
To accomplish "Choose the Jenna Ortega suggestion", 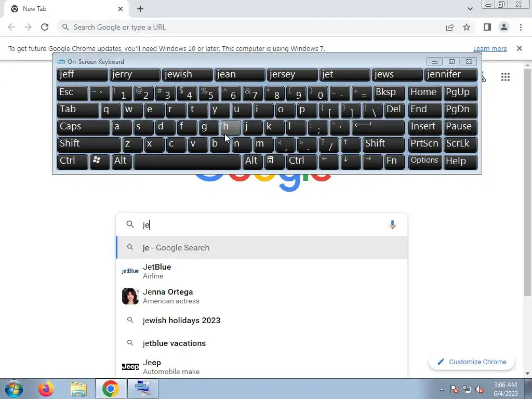I will click(x=261, y=296).
